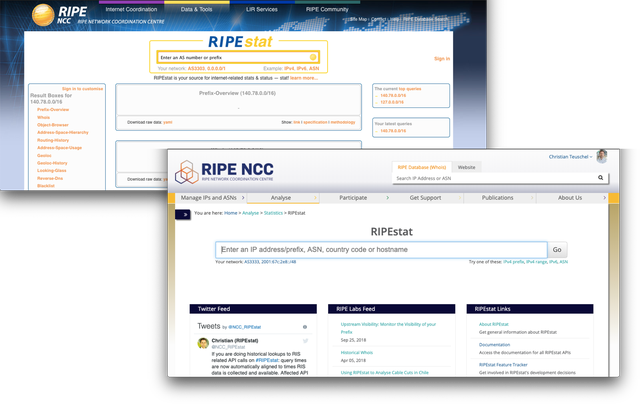
Task: Open the Documentation link
Action: (494, 345)
